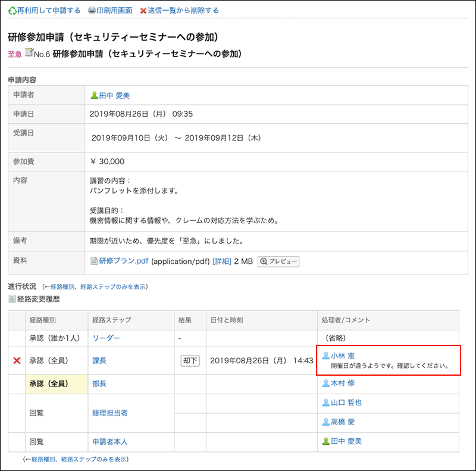The width and height of the screenshot is (476, 471).
Task: Click the red X delete-from-sent-list icon
Action: pyautogui.click(x=143, y=10)
